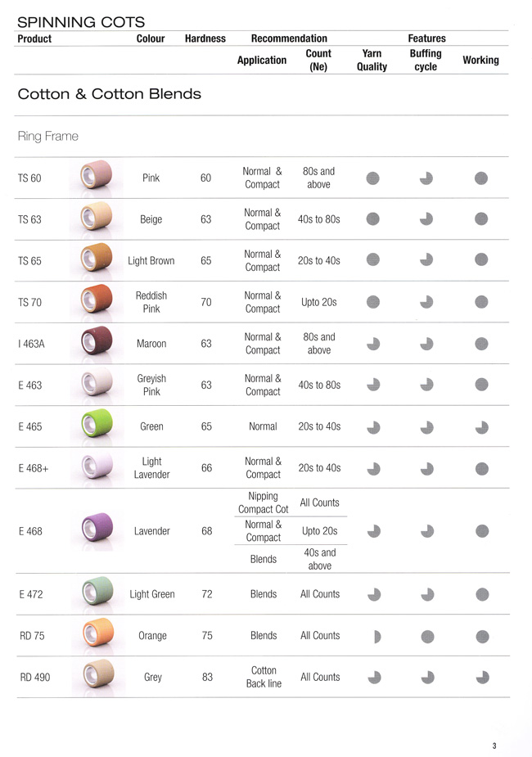Click the Hardness column header
This screenshot has width=532, height=757.
point(205,38)
